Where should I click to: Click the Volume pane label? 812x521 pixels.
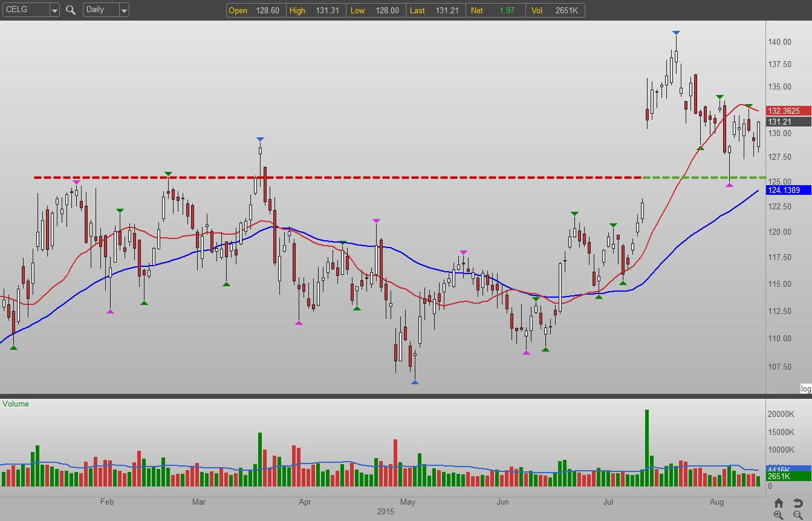click(x=16, y=404)
